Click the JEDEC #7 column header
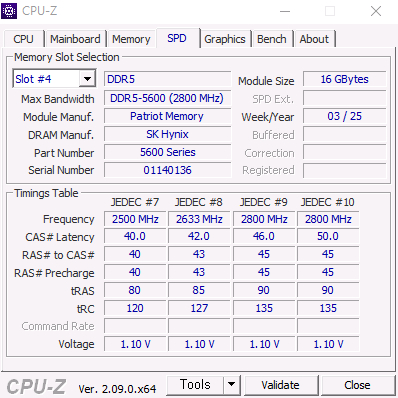This screenshot has width=398, height=398. tap(135, 202)
